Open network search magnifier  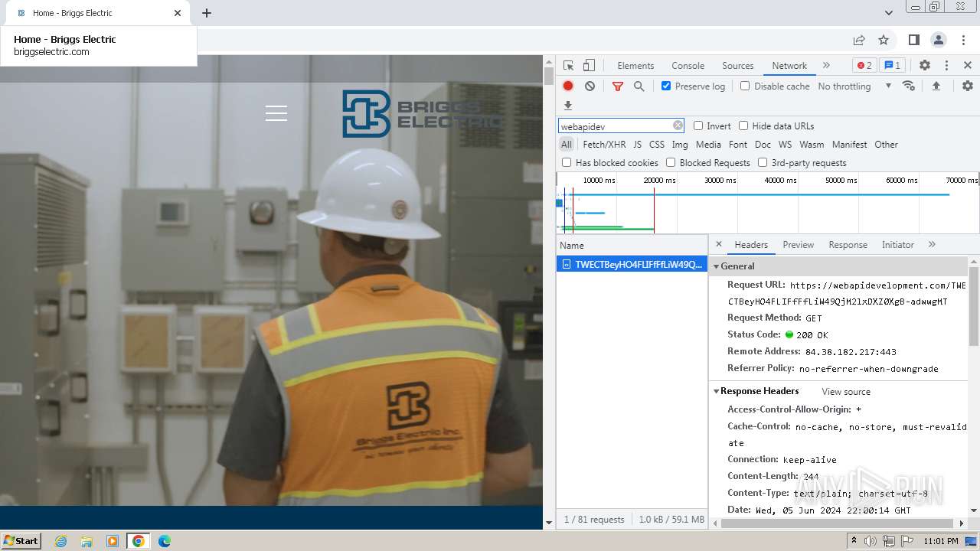pyautogui.click(x=639, y=86)
